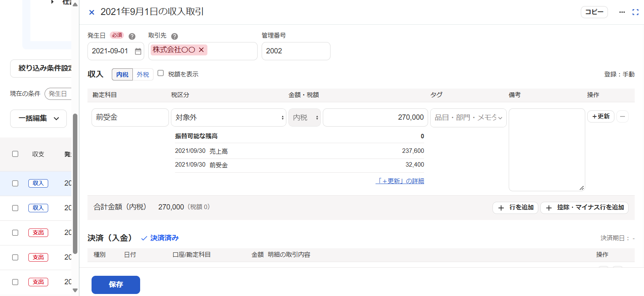Open help icon next to 発生日
The image size is (644, 296).
click(x=132, y=36)
